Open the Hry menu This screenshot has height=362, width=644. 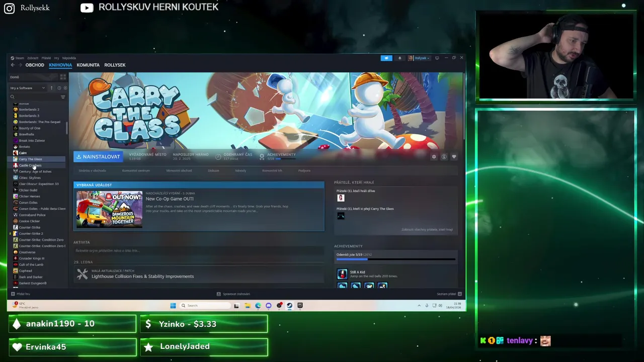pyautogui.click(x=56, y=58)
